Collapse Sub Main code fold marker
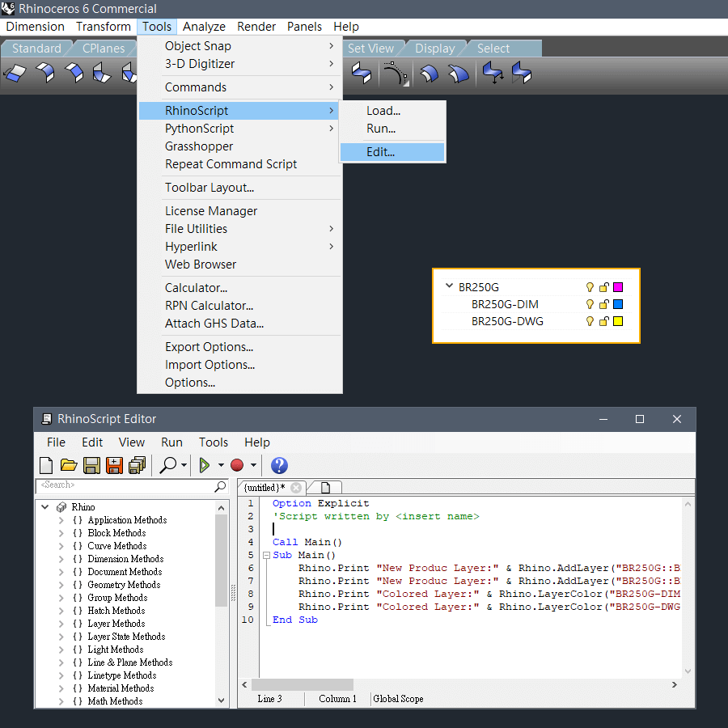The height and width of the screenshot is (728, 728). [x=266, y=555]
